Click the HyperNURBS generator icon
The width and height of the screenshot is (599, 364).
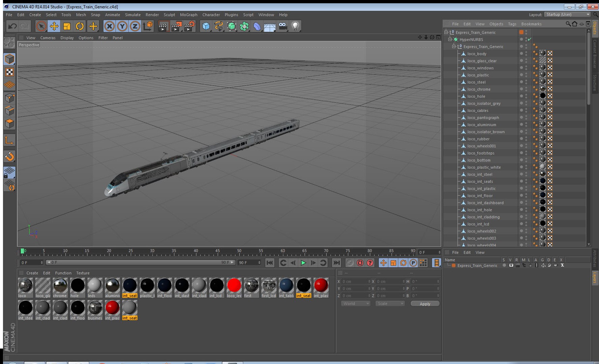pos(232,26)
